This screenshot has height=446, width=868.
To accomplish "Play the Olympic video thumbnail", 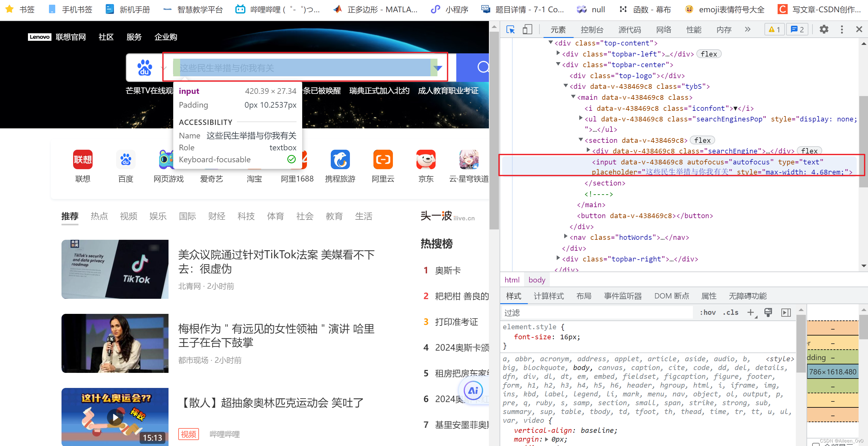I will 115,417.
